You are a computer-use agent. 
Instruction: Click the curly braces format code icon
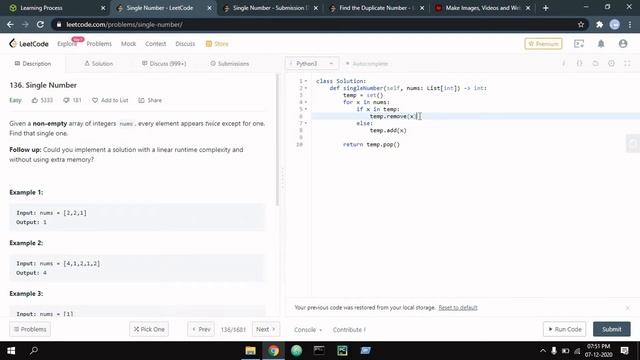(580, 64)
